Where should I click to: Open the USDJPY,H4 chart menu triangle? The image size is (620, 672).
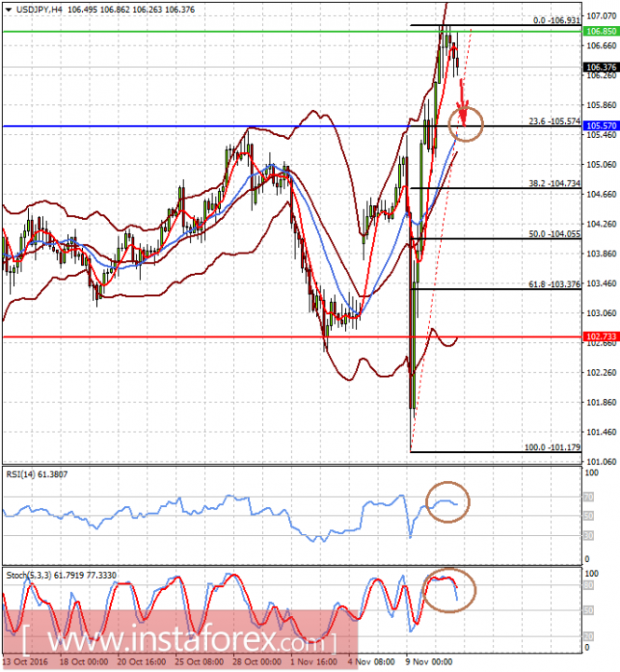tap(8, 9)
